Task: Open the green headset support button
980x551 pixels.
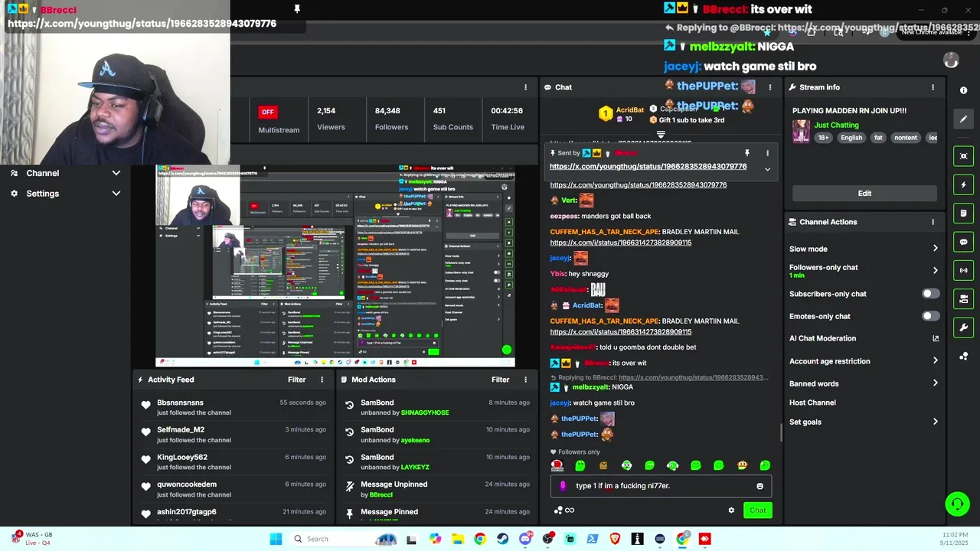Action: [x=957, y=504]
